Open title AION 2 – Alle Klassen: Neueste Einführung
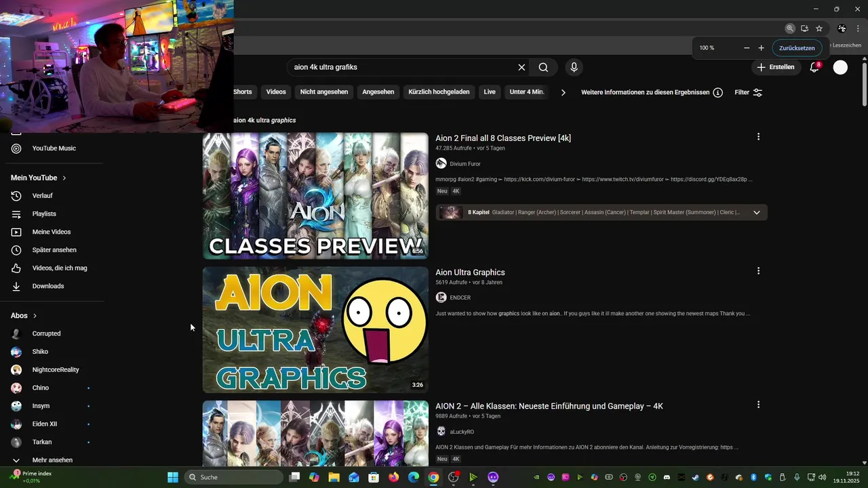The height and width of the screenshot is (488, 868). (549, 406)
